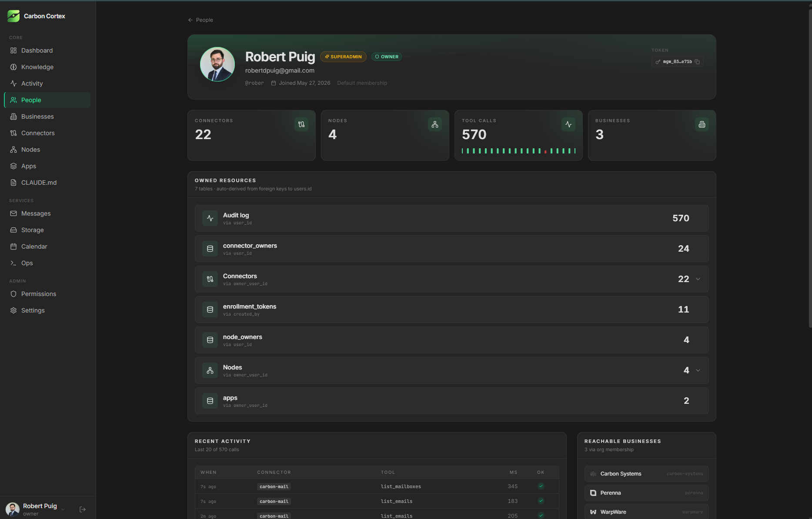The image size is (812, 519).
Task: Click the CLAUDE.md file icon
Action: pyautogui.click(x=13, y=183)
